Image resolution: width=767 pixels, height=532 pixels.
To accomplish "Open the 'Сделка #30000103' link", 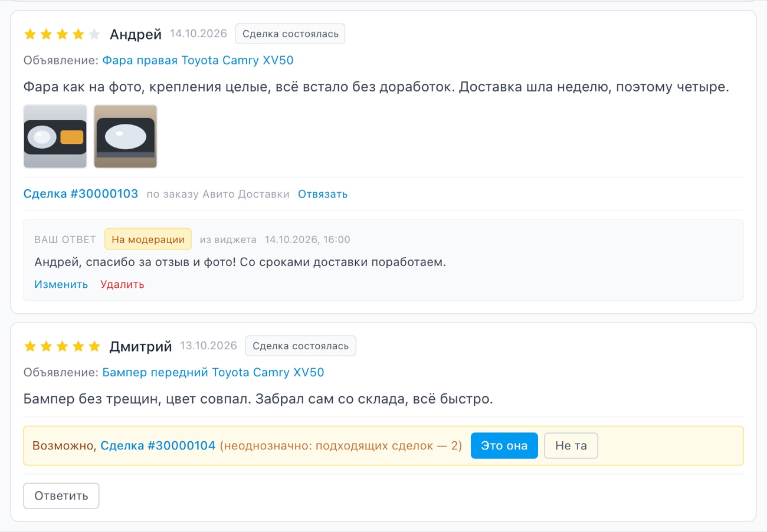I will pos(81,194).
